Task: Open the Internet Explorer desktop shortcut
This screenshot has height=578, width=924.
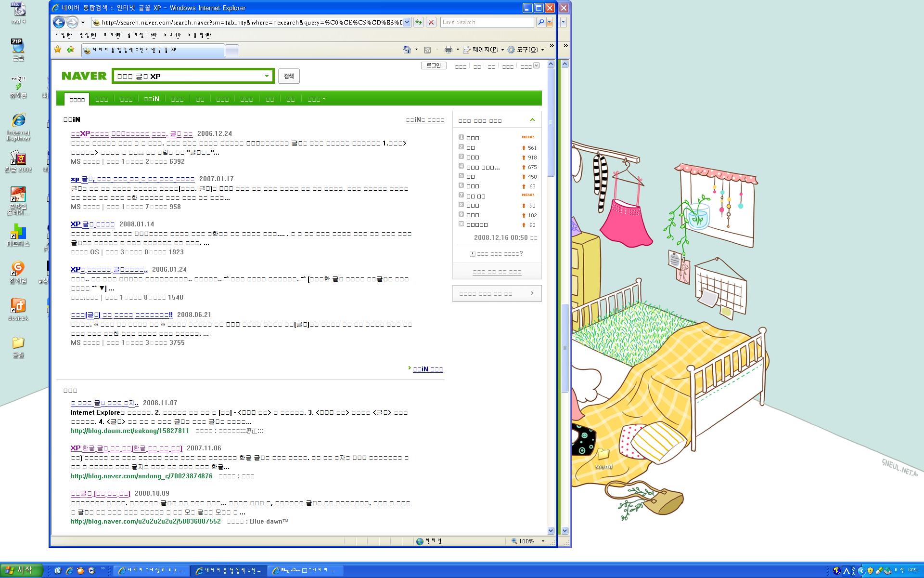Action: click(18, 126)
